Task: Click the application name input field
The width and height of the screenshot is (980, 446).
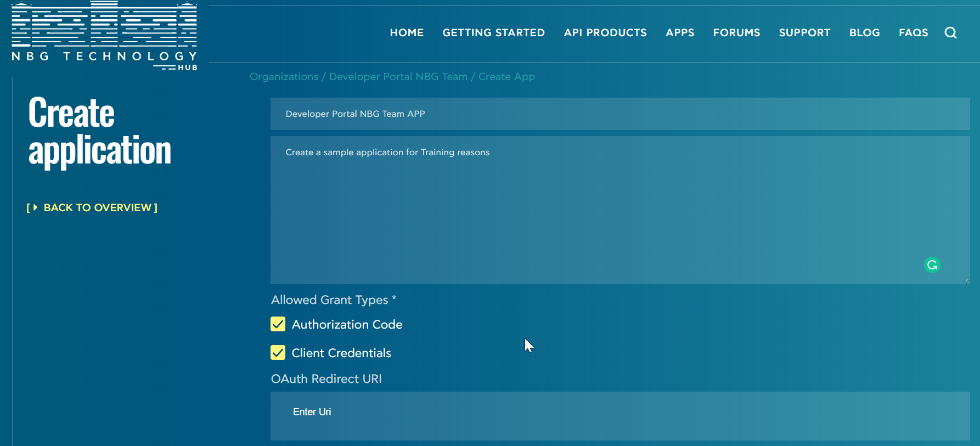Action: (619, 114)
